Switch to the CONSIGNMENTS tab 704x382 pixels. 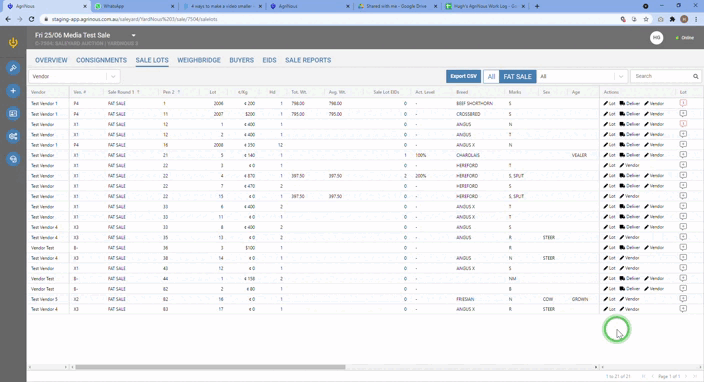tap(101, 60)
